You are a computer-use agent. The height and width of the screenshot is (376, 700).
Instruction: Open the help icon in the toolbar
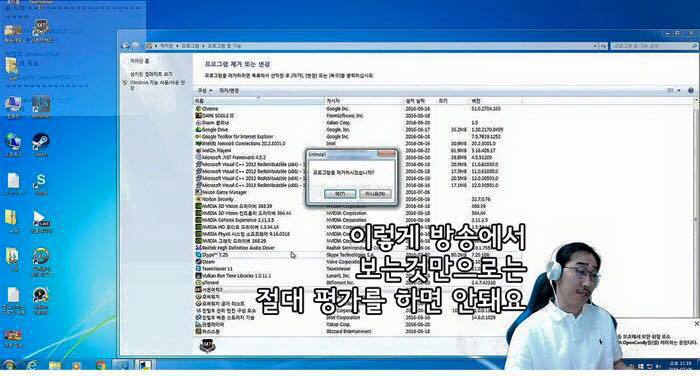[x=691, y=91]
